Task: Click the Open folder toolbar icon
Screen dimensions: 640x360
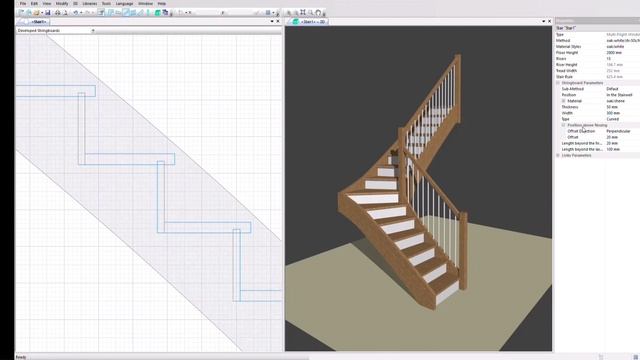Action: click(x=36, y=13)
